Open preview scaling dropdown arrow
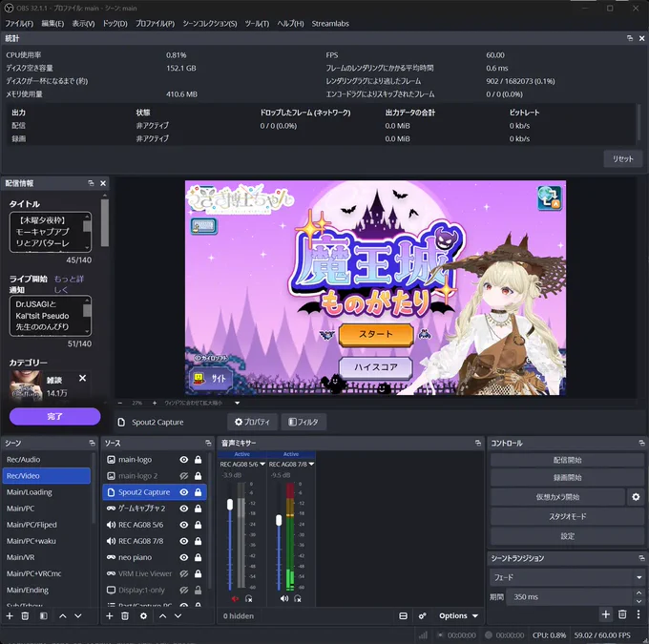The height and width of the screenshot is (644, 649). [x=237, y=403]
